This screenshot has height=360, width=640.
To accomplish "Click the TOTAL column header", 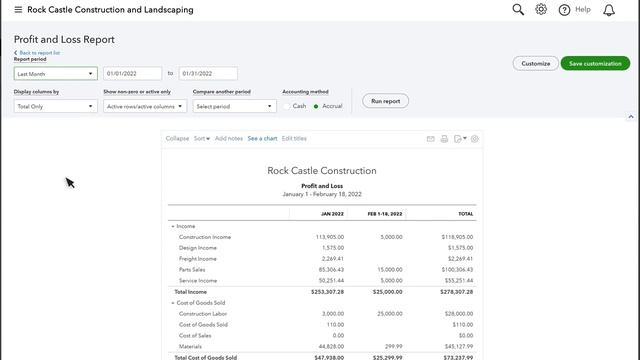I will [465, 214].
